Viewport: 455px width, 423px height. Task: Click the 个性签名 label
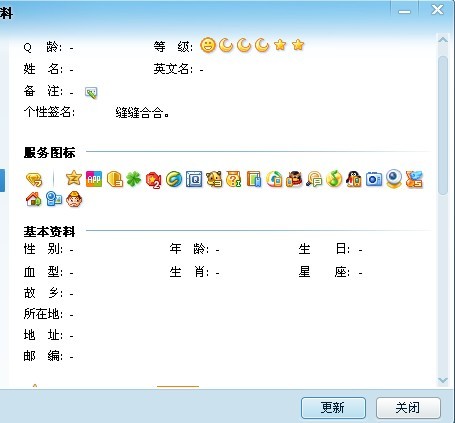pyautogui.click(x=49, y=112)
